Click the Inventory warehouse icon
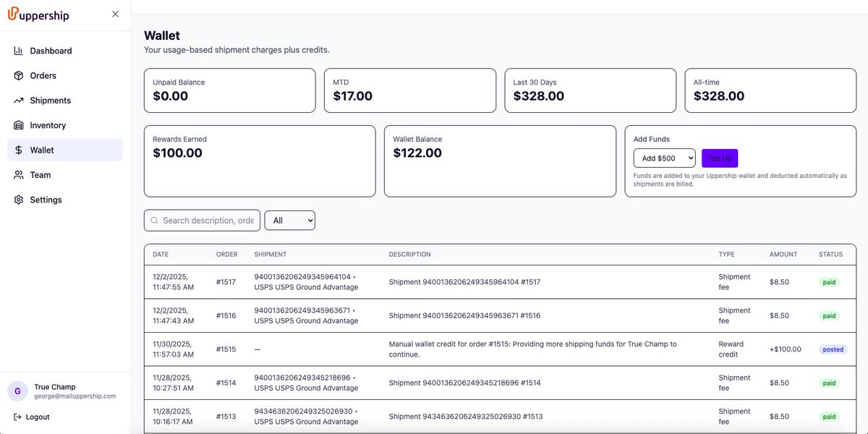 tap(19, 125)
